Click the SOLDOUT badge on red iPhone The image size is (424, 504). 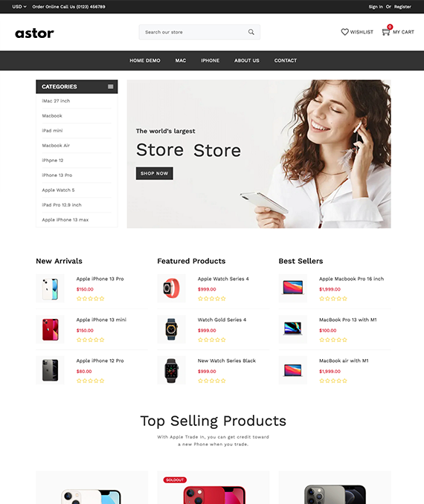click(175, 480)
